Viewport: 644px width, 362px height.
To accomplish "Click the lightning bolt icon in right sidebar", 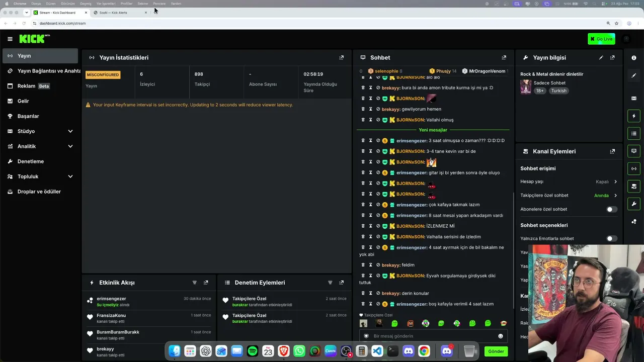I will point(633,116).
